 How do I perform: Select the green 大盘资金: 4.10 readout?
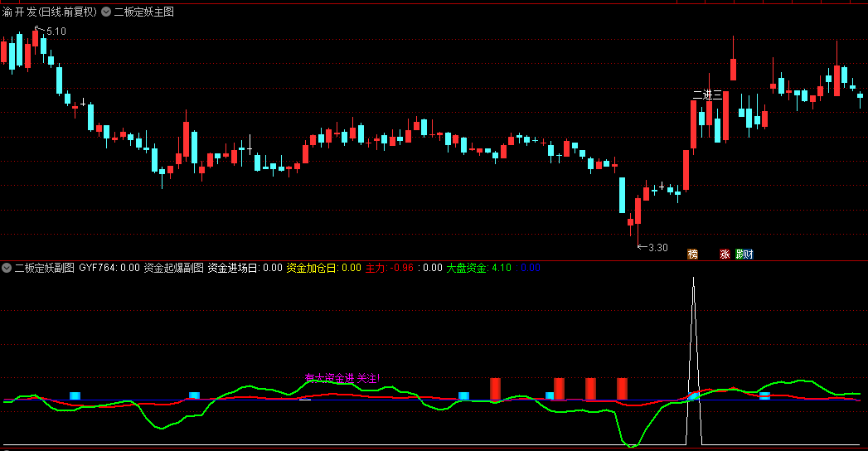[479, 268]
